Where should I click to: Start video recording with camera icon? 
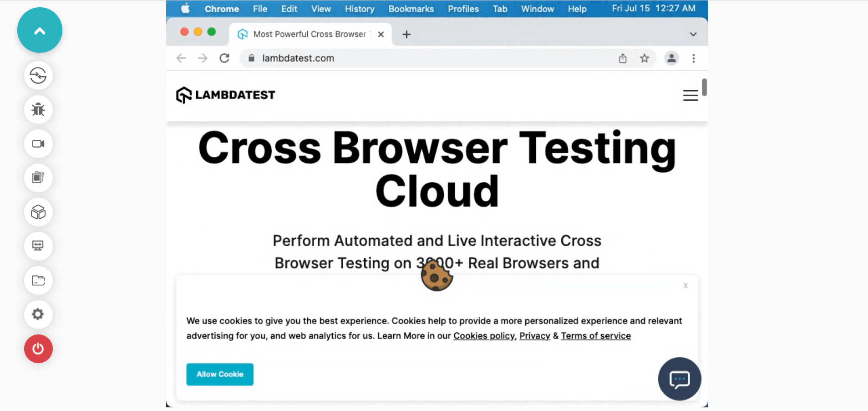click(38, 144)
